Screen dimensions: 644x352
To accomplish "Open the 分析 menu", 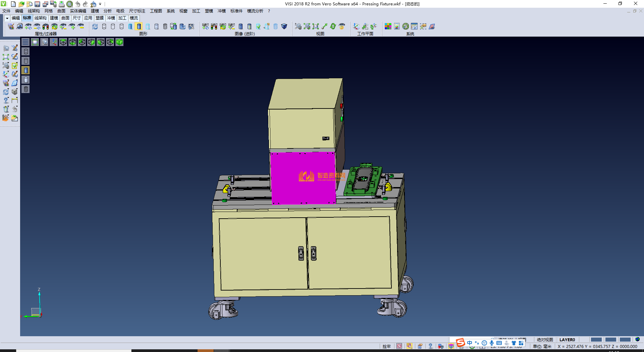I will [x=107, y=11].
